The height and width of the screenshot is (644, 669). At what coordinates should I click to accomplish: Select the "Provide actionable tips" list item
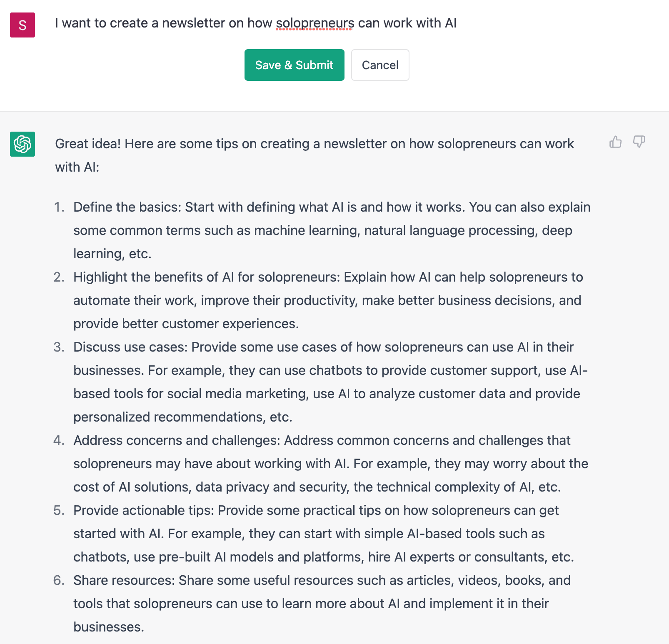[324, 534]
